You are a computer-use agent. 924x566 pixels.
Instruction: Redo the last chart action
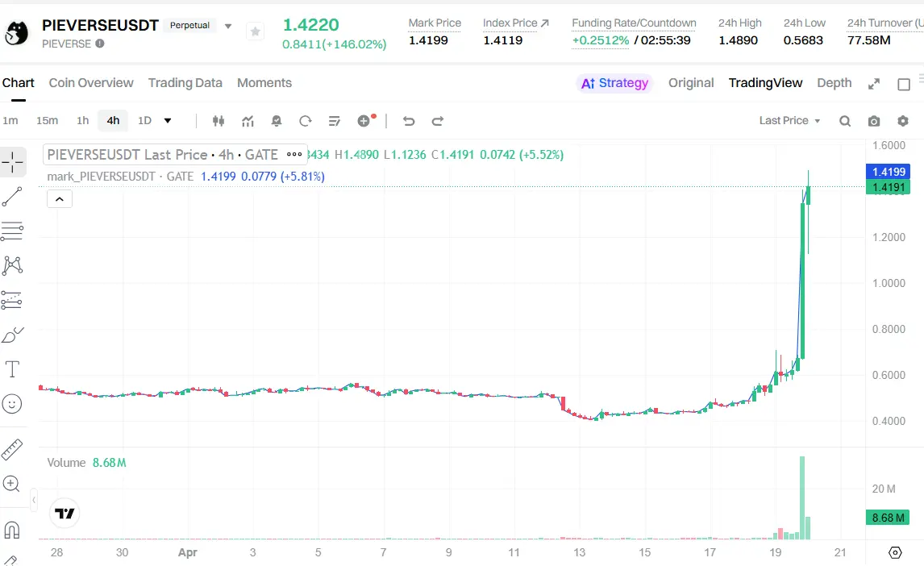tap(437, 121)
